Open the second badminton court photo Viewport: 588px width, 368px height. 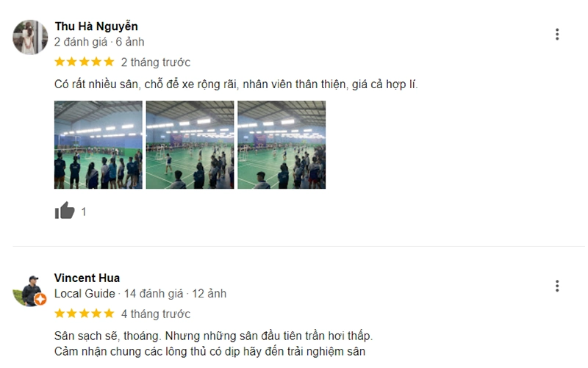pyautogui.click(x=190, y=145)
